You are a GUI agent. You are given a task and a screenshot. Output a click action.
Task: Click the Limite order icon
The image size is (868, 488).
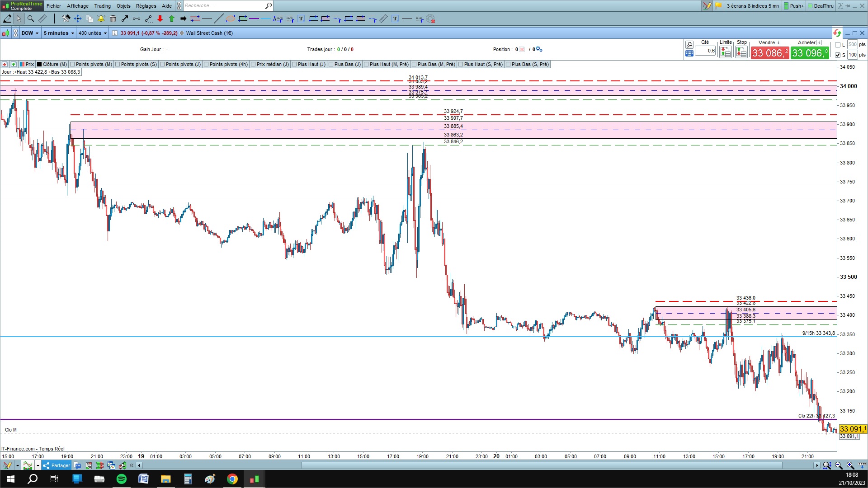[726, 52]
